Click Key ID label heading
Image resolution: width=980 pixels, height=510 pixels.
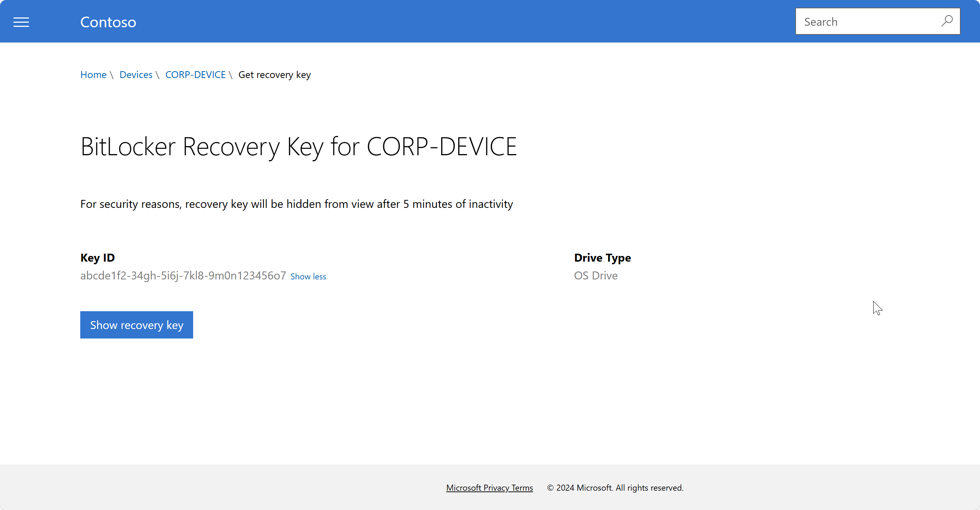click(97, 257)
